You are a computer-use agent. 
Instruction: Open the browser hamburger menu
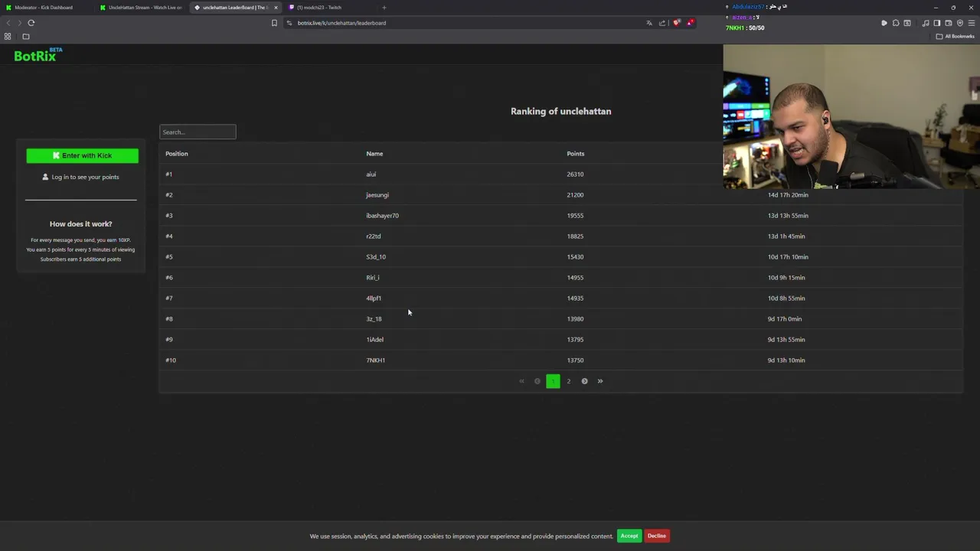click(972, 23)
